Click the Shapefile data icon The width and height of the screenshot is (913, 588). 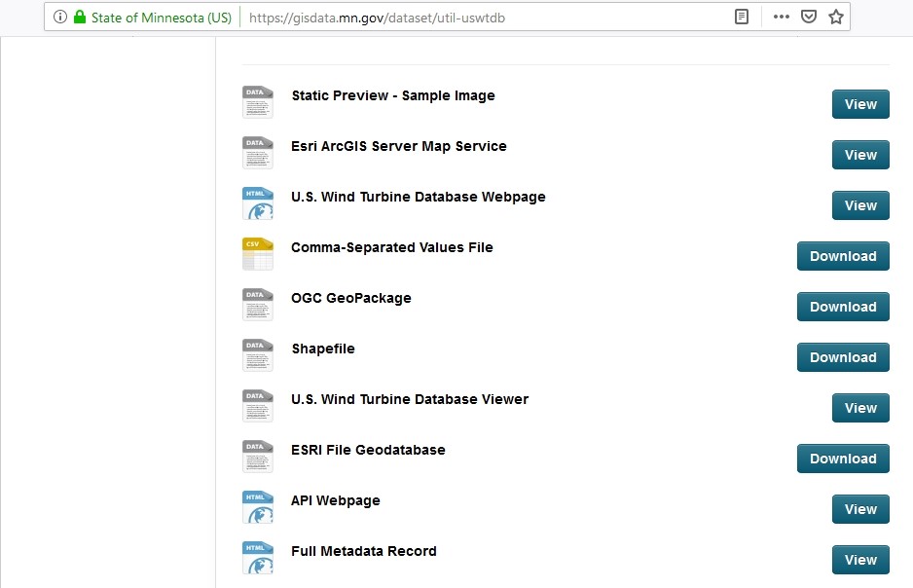[x=257, y=355]
